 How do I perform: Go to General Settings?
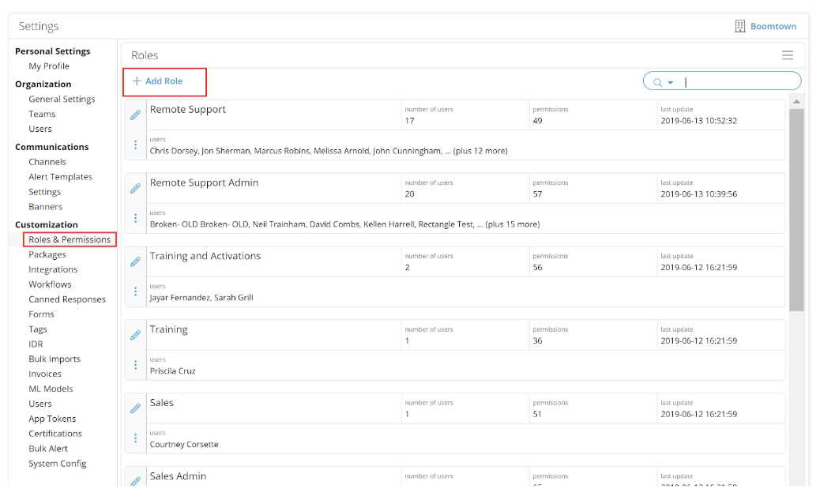62,99
